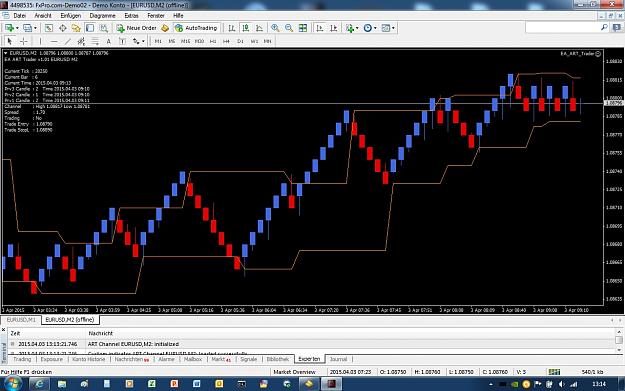
Task: Switch chart to Line Chart mode
Action: tap(259, 28)
